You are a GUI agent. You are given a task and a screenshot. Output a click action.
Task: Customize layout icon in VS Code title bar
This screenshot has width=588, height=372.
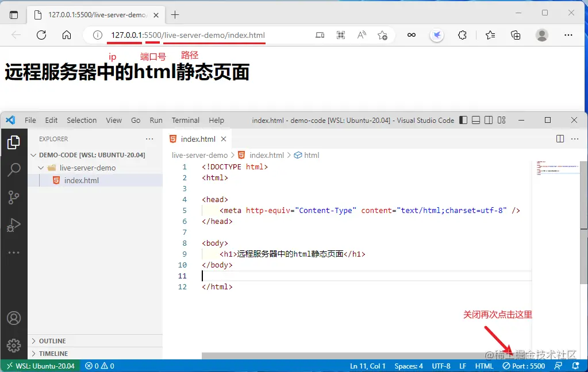[501, 120]
